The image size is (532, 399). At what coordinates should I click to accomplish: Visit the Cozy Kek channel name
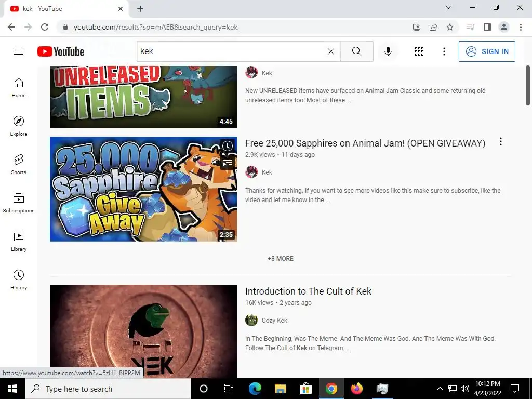tap(274, 320)
